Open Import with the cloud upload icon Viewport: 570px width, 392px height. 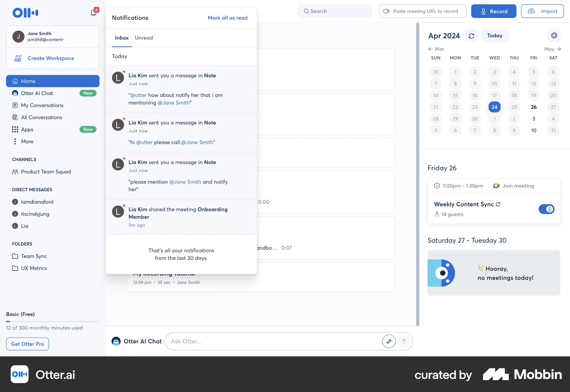point(542,11)
